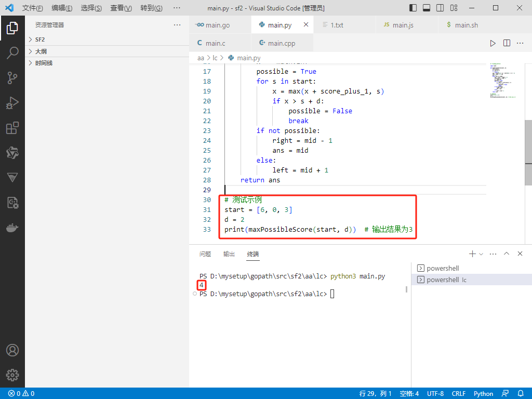Viewport: 532px width, 399px height.
Task: Change the UTF-8 encoding in status bar
Action: [435, 393]
